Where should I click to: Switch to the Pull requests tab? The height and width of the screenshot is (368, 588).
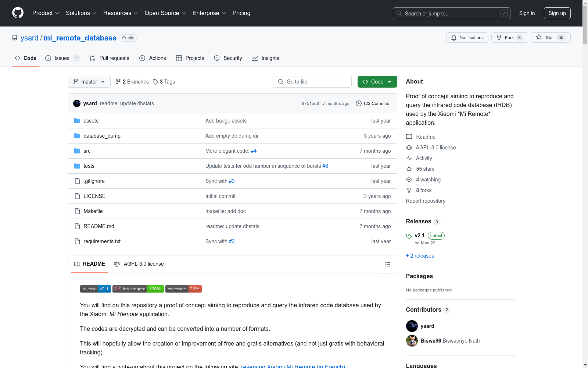click(x=109, y=58)
